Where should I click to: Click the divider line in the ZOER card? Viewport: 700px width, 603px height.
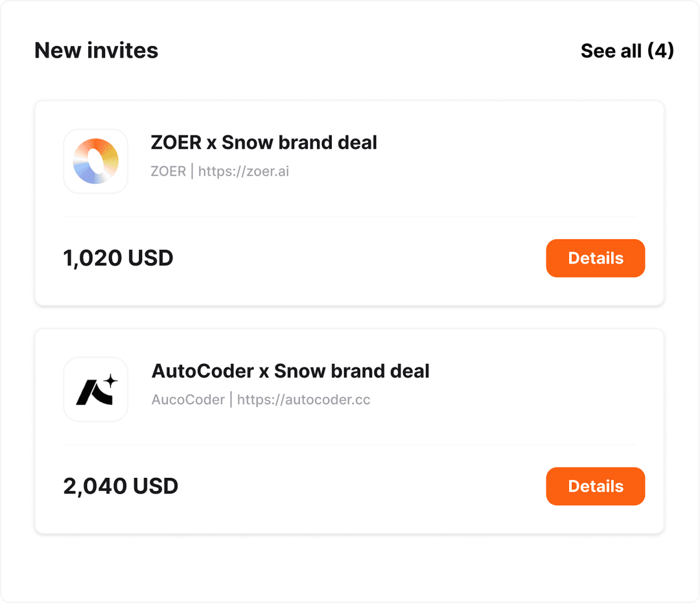[349, 217]
